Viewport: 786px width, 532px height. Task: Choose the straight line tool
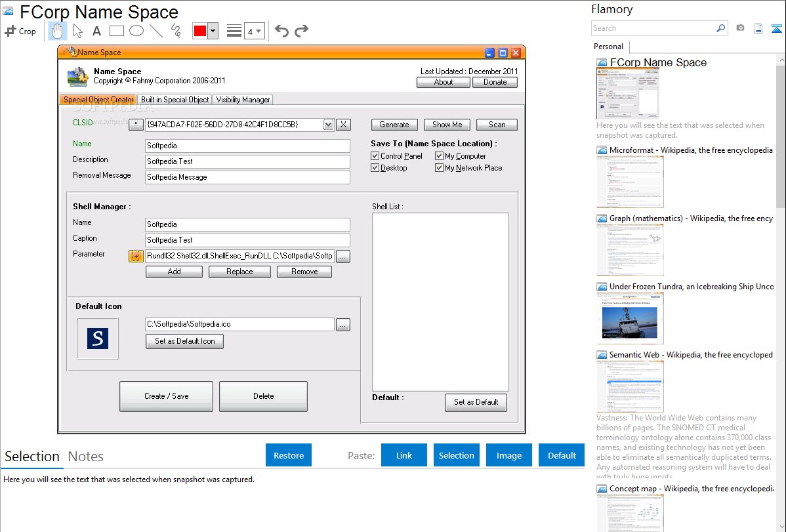coord(156,31)
